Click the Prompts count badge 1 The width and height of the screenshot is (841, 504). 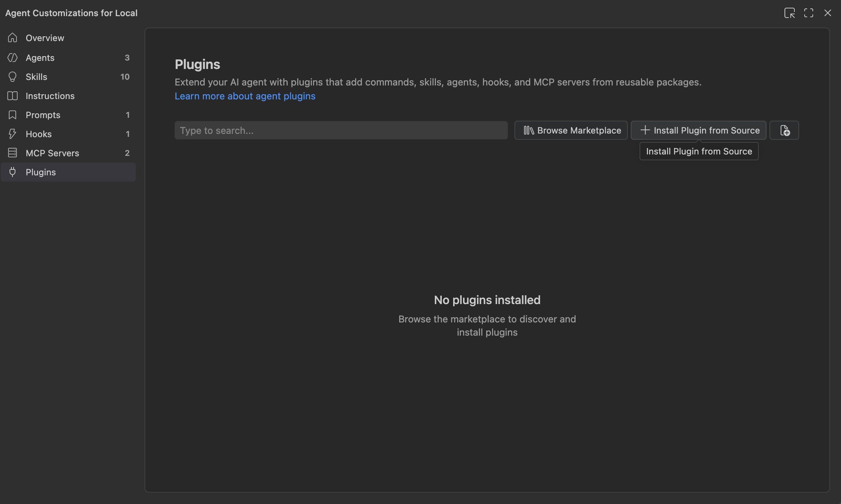(x=128, y=115)
